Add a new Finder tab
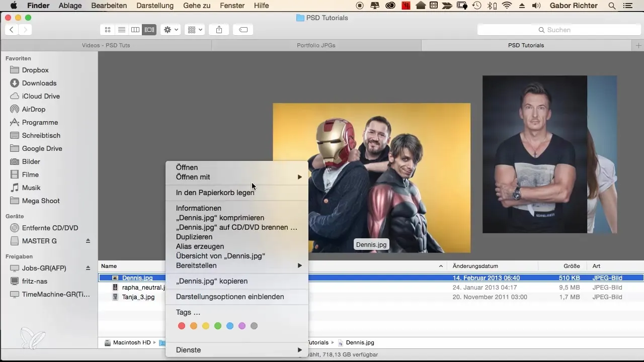The width and height of the screenshot is (644, 362). (637, 45)
